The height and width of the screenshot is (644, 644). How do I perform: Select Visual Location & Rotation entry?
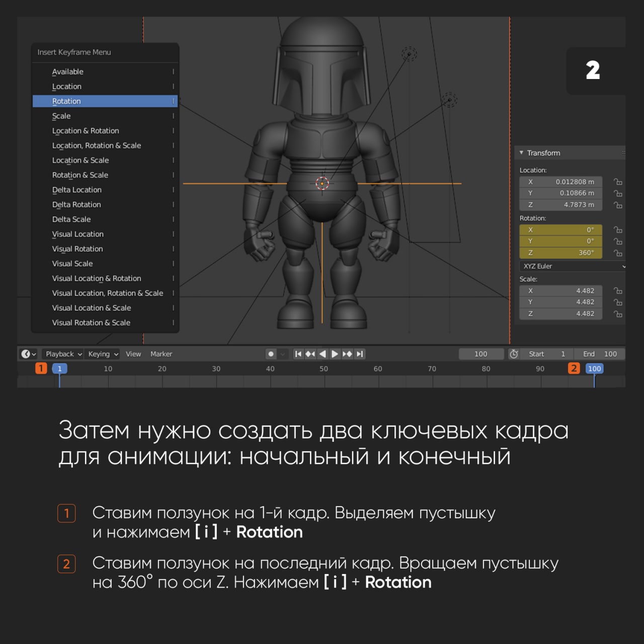point(105,278)
